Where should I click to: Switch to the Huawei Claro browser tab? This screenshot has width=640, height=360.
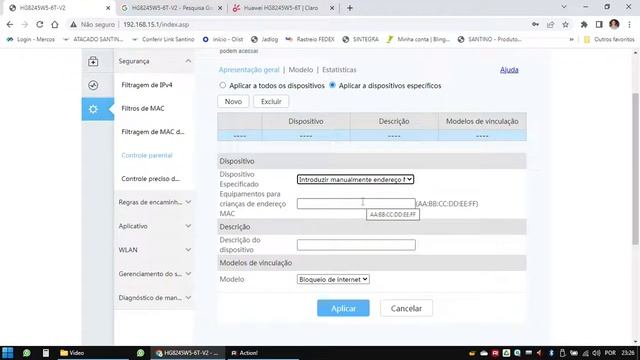(x=282, y=8)
